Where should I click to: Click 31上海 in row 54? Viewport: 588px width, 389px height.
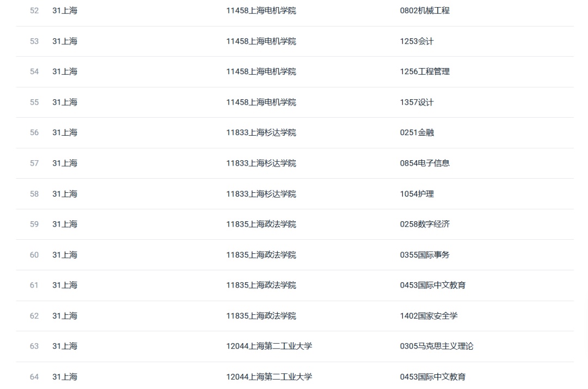point(65,72)
